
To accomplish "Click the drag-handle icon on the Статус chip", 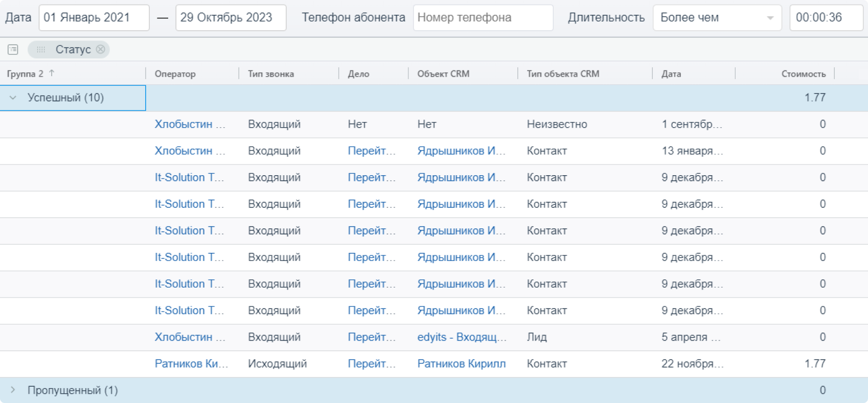I will click(x=41, y=50).
